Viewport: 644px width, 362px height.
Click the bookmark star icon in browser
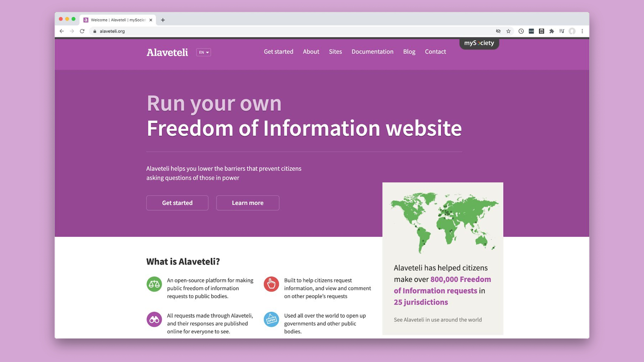coord(508,31)
